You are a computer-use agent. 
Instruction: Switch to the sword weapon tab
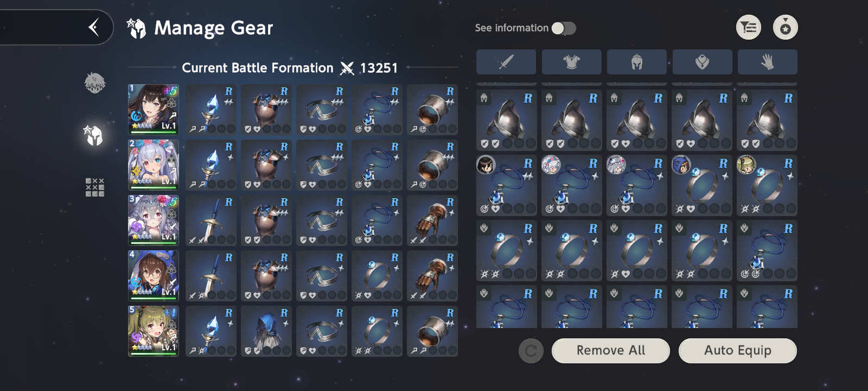(x=506, y=62)
